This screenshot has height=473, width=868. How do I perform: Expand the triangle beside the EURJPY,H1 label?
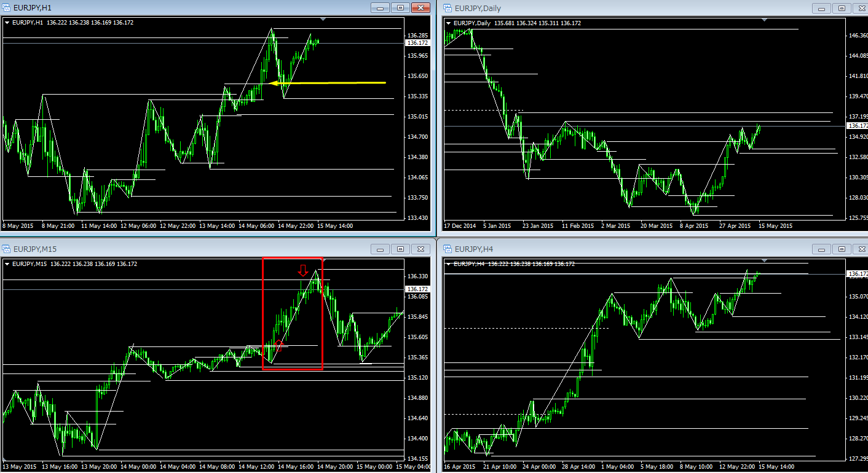pyautogui.click(x=7, y=23)
